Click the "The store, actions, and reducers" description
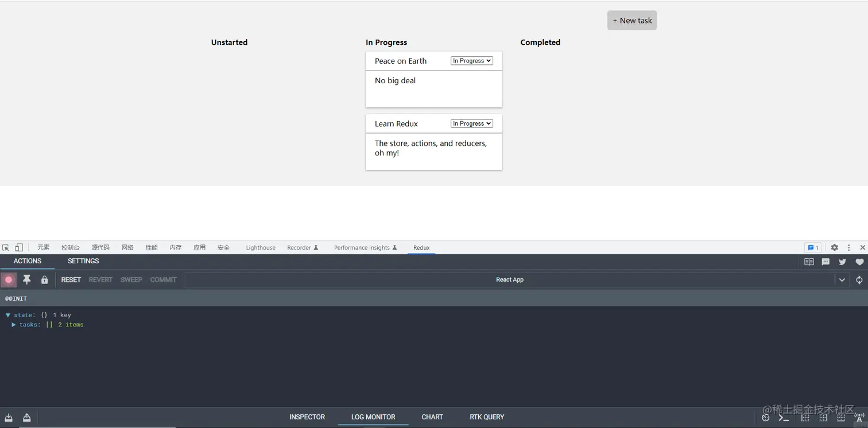Viewport: 868px width, 428px height. (431, 148)
